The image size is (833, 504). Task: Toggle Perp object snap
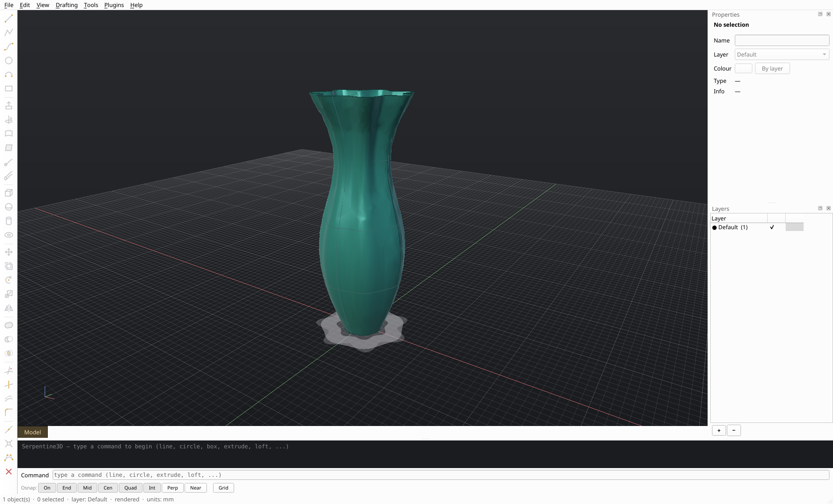(x=173, y=488)
